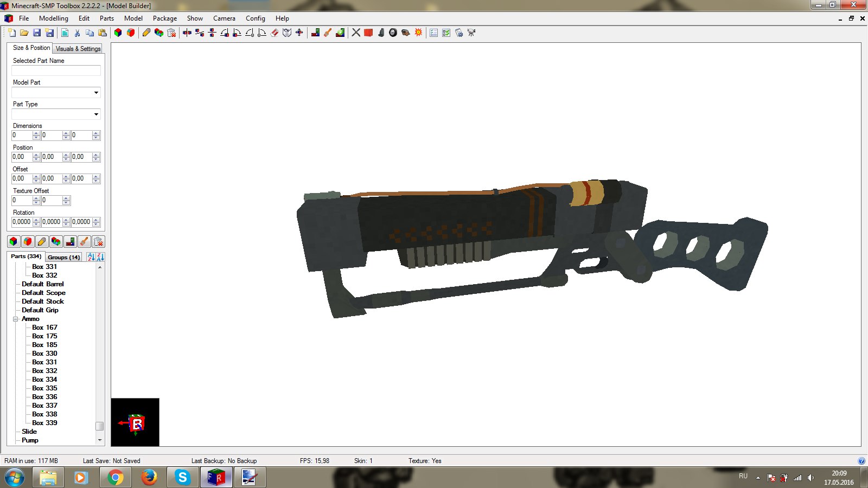This screenshot has width=868, height=488.
Task: Click the Selected Part Name field
Action: point(56,70)
